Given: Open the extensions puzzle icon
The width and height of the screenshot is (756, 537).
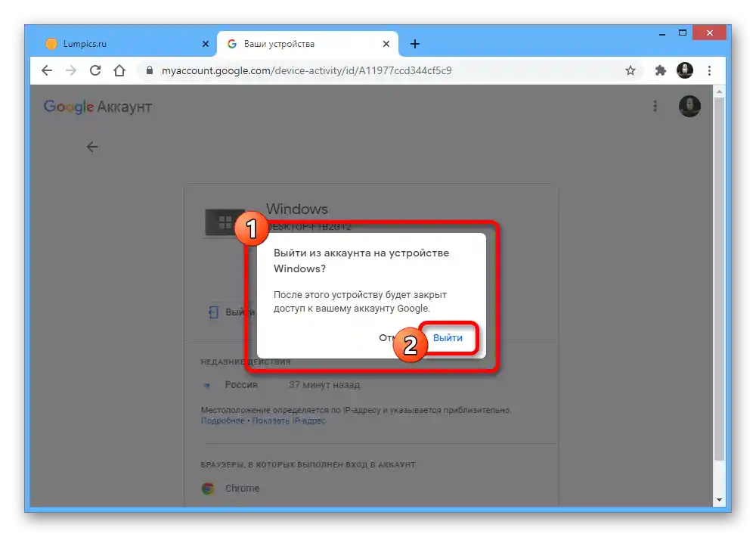Looking at the screenshot, I should [660, 70].
